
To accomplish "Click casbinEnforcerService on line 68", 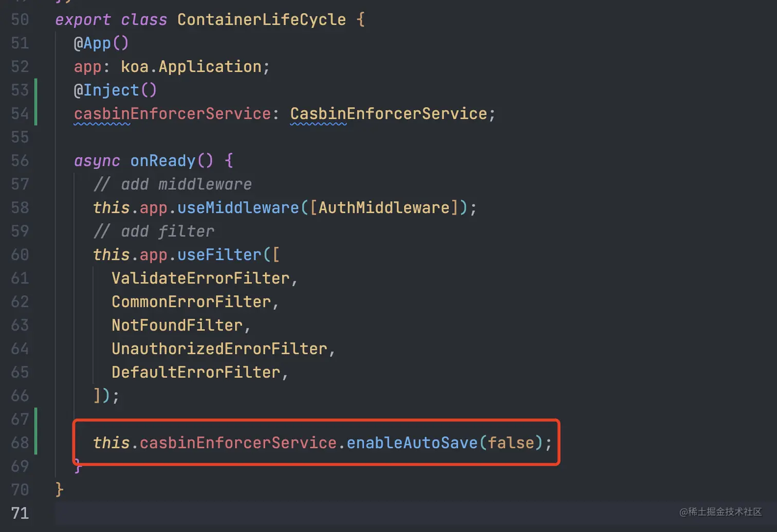I will (238, 443).
